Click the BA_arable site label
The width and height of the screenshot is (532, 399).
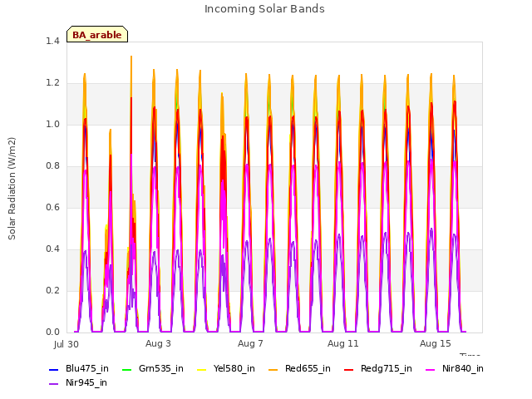point(97,35)
